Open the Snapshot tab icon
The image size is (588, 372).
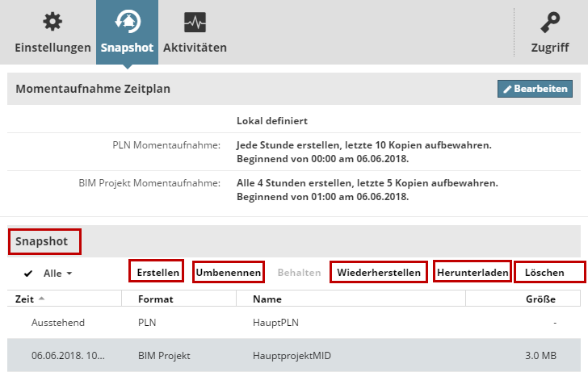tap(127, 22)
